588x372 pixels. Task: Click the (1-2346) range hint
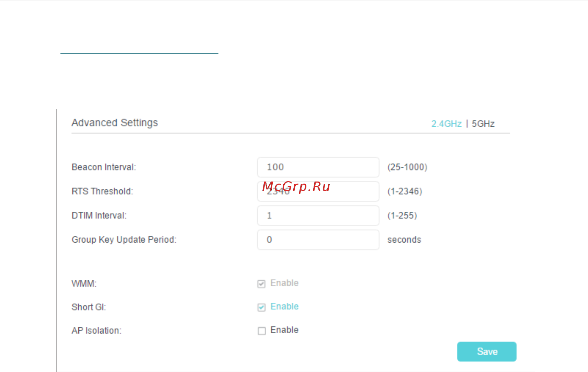click(x=405, y=191)
